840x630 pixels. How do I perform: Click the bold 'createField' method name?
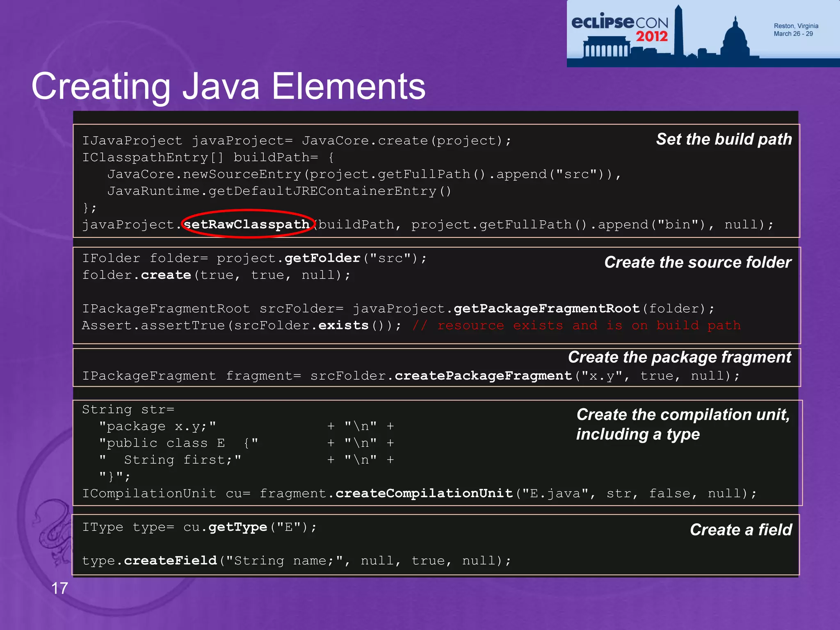170,560
